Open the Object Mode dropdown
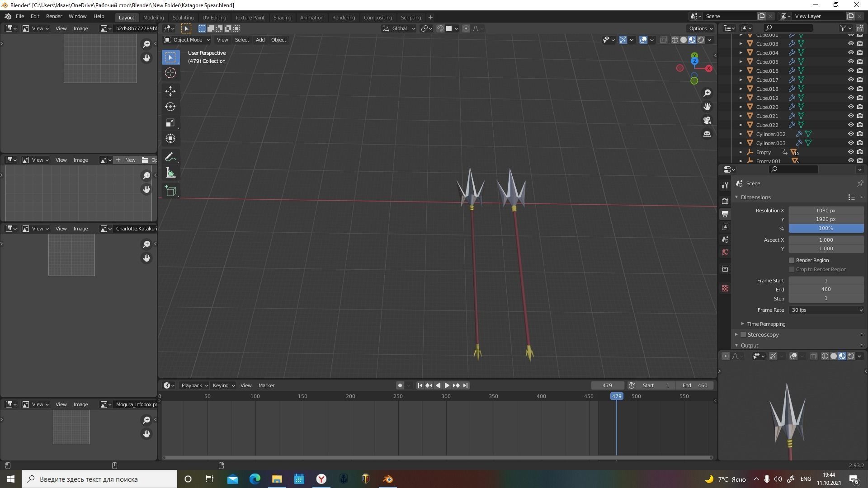 (x=187, y=40)
